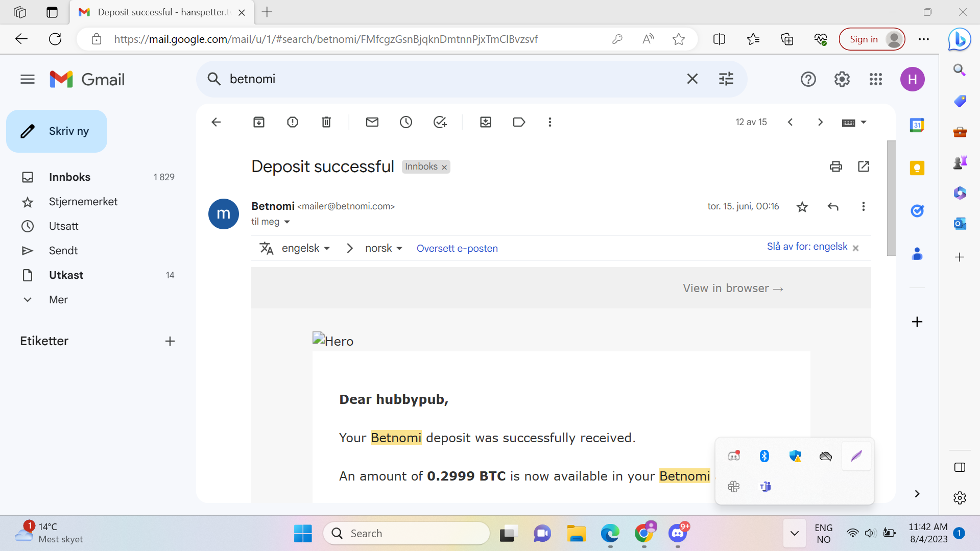Click taskbar Search box
The height and width of the screenshot is (551, 980).
[407, 534]
